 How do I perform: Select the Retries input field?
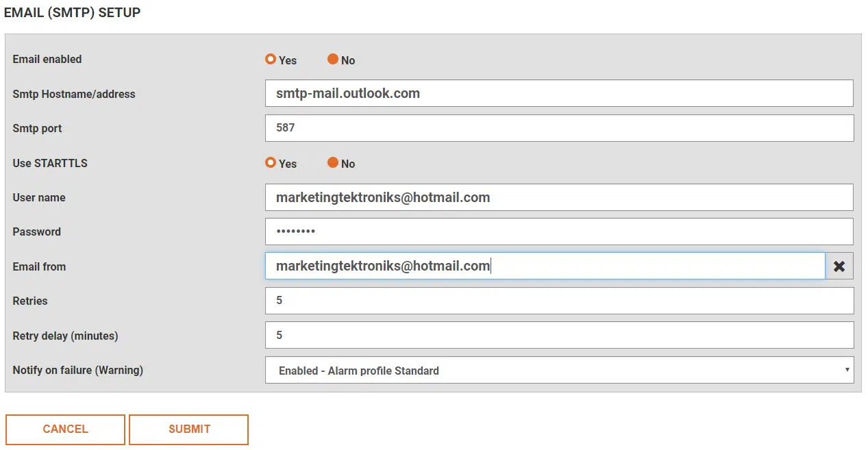558,301
